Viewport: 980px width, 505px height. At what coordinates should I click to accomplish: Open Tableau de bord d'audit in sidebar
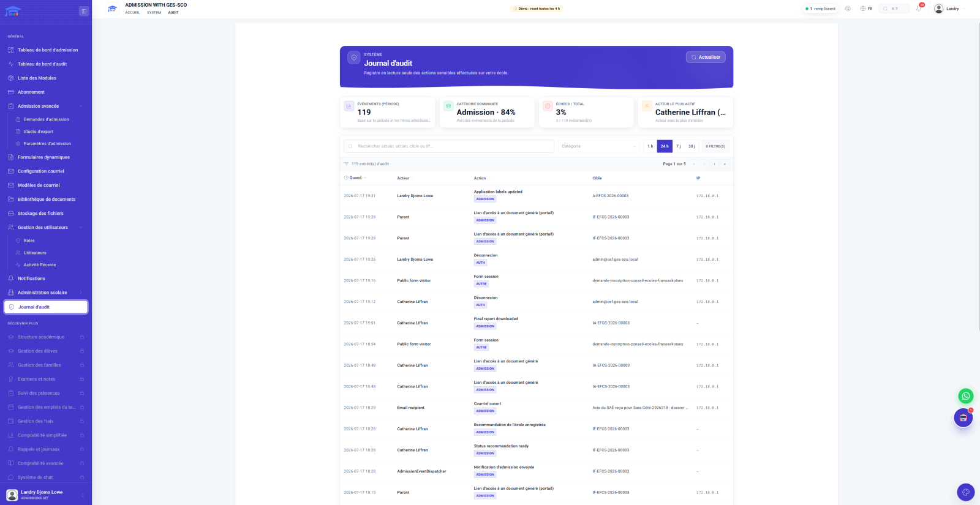tap(46, 64)
